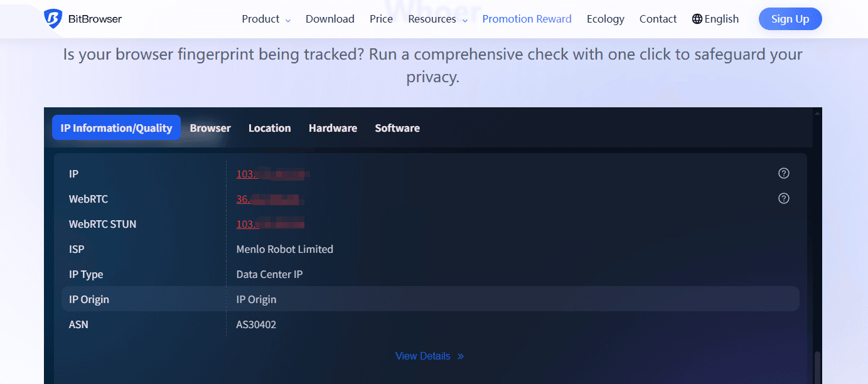Open the Promotion Reward link

pyautogui.click(x=527, y=19)
